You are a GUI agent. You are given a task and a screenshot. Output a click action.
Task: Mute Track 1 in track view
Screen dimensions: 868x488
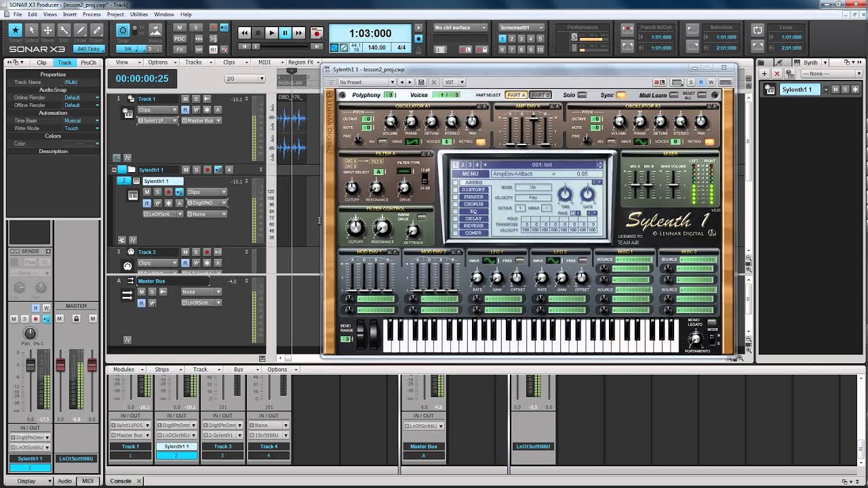point(185,99)
